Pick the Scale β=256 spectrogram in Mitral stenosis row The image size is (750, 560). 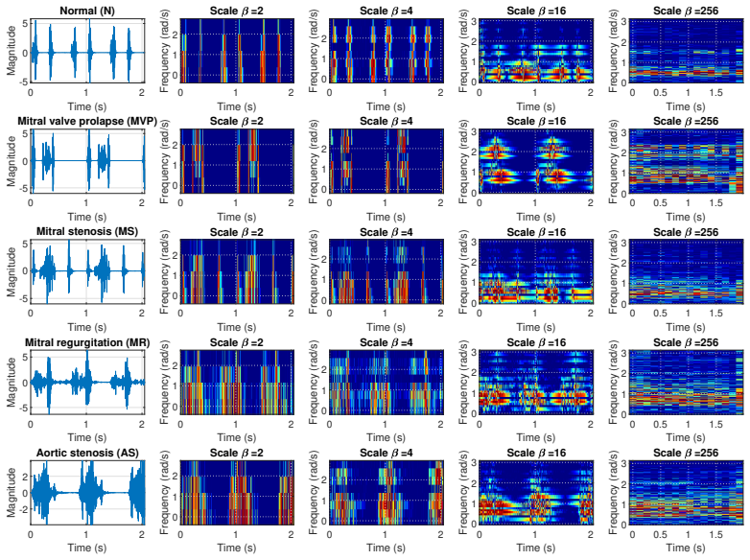[x=687, y=272]
